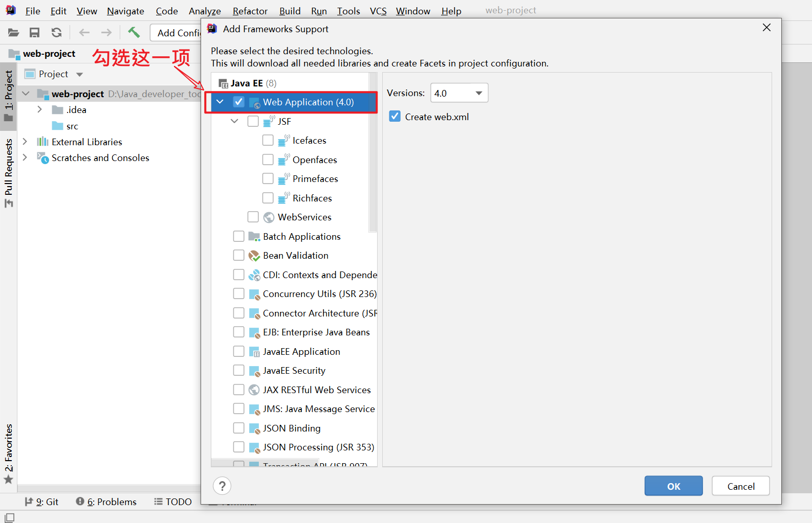Click the EJB Enterprise Java Beans icon
This screenshot has height=523, width=812.
pyautogui.click(x=254, y=332)
